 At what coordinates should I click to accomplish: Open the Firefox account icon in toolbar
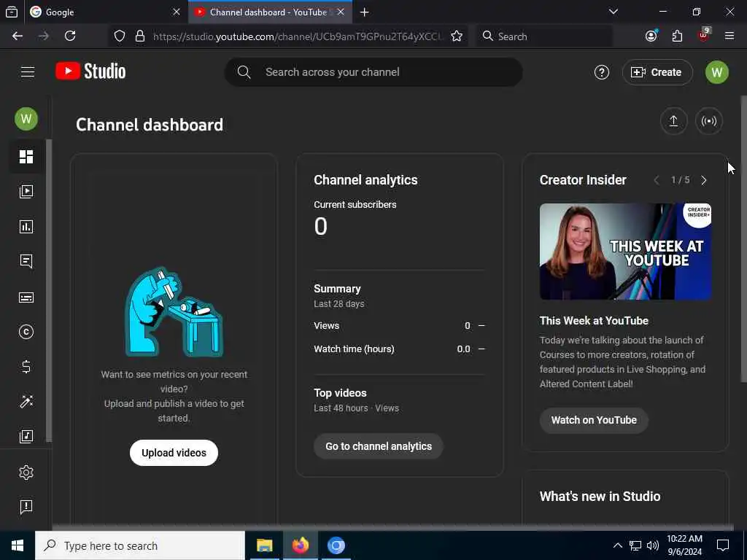tap(651, 36)
